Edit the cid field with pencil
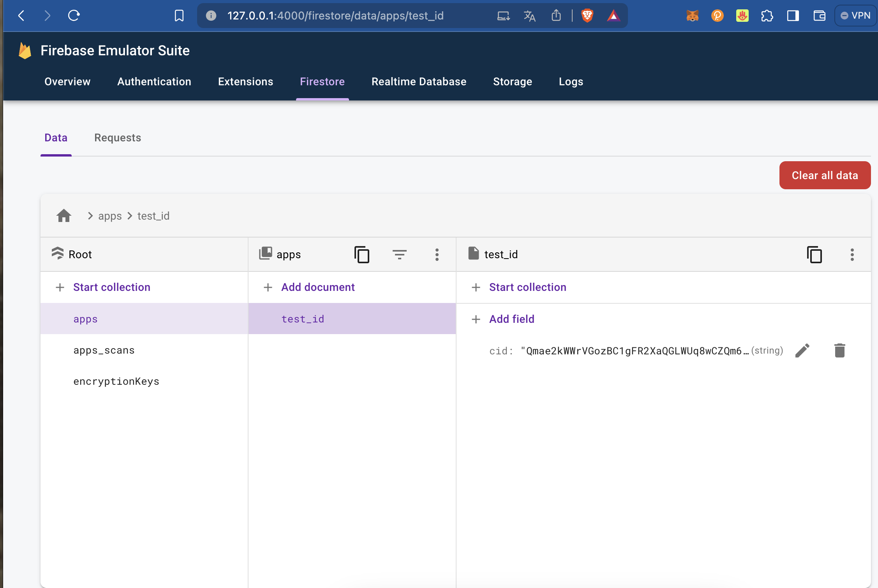Viewport: 878px width, 588px height. tap(802, 350)
